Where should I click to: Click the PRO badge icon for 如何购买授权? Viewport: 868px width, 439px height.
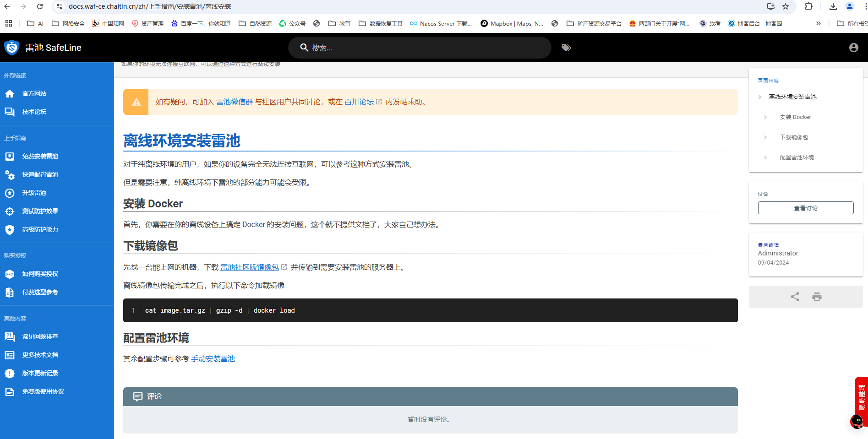10,274
